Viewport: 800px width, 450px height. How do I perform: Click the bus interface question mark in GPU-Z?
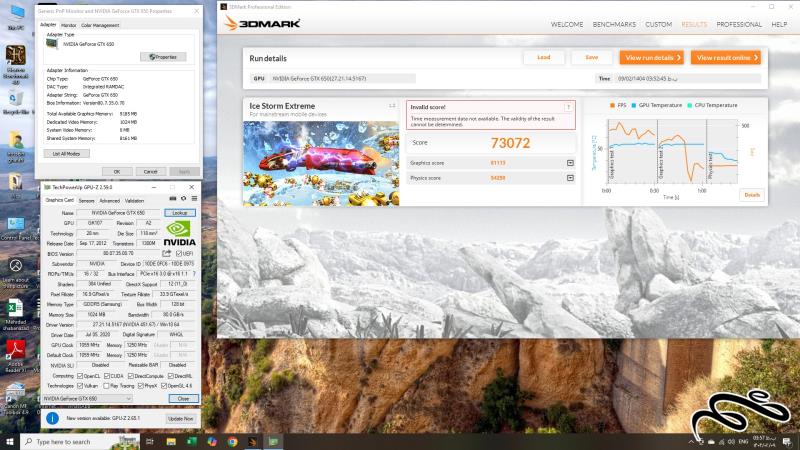[194, 274]
